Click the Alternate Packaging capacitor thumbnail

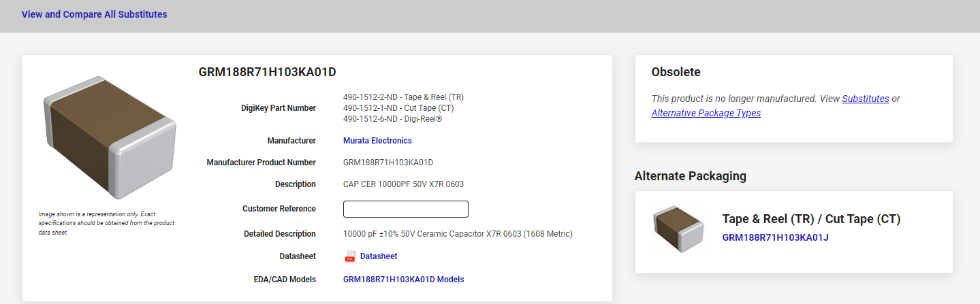click(x=678, y=230)
